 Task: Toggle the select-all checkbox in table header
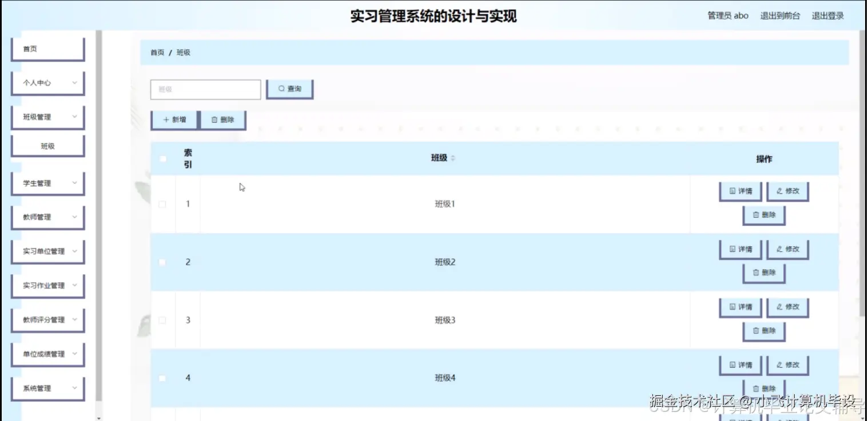[162, 159]
